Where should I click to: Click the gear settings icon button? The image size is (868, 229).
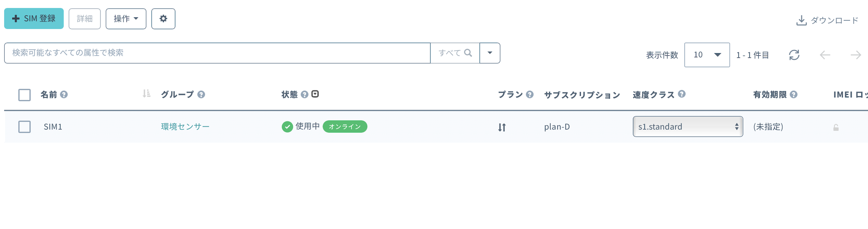pyautogui.click(x=163, y=19)
